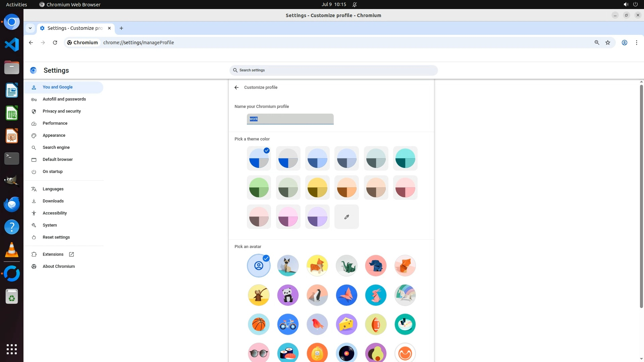The image size is (644, 362).
Task: Reload the page with the refresh icon
Action: click(x=55, y=43)
